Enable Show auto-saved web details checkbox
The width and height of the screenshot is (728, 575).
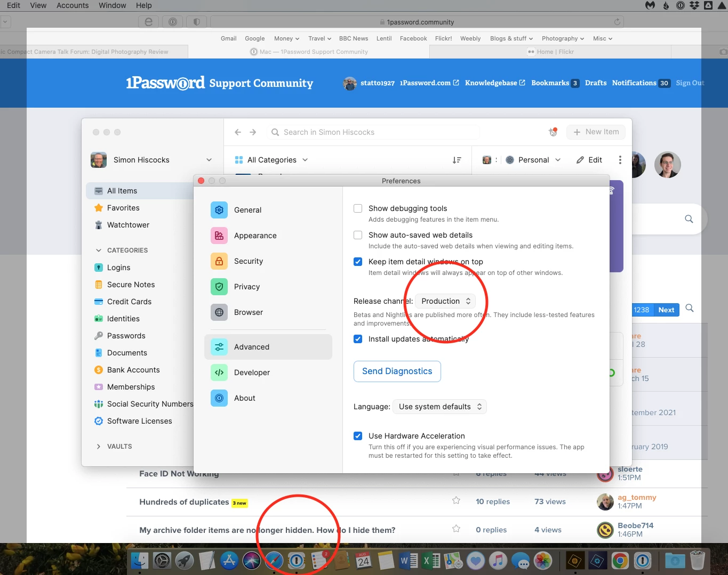pyautogui.click(x=358, y=235)
